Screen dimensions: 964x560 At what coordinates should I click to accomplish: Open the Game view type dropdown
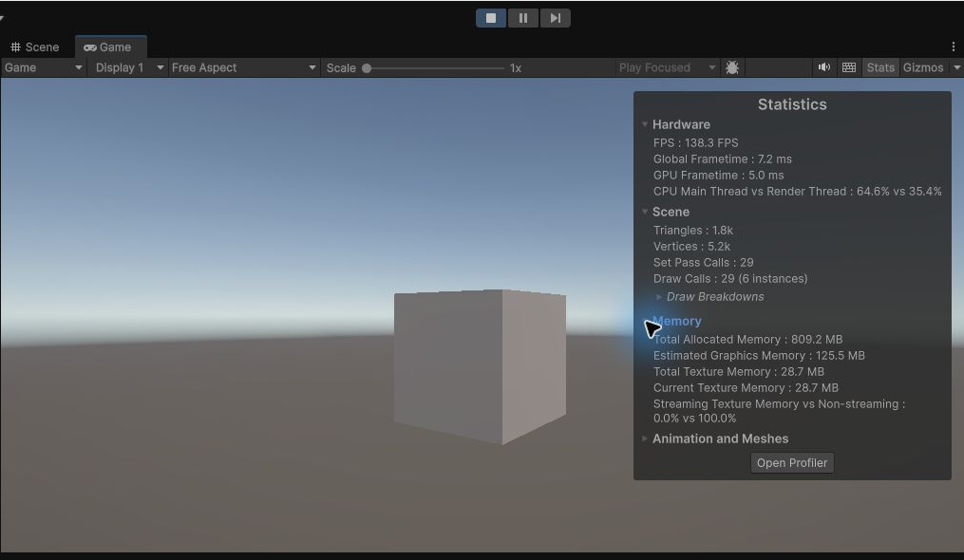pyautogui.click(x=43, y=67)
